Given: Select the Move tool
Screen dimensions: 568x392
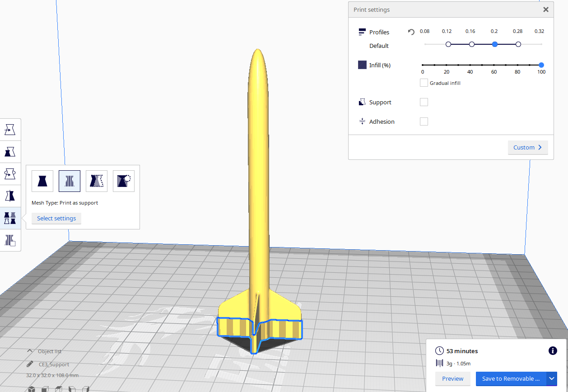Looking at the screenshot, I should point(10,130).
